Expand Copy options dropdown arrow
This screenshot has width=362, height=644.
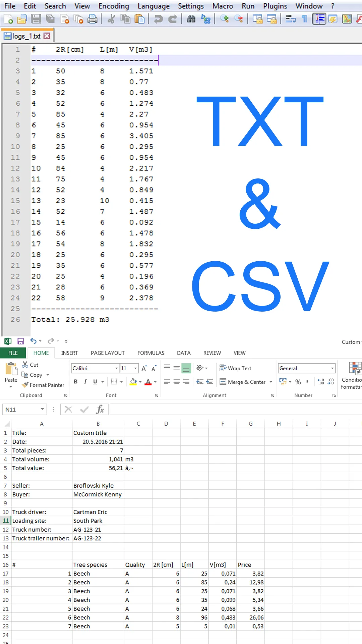coord(48,375)
